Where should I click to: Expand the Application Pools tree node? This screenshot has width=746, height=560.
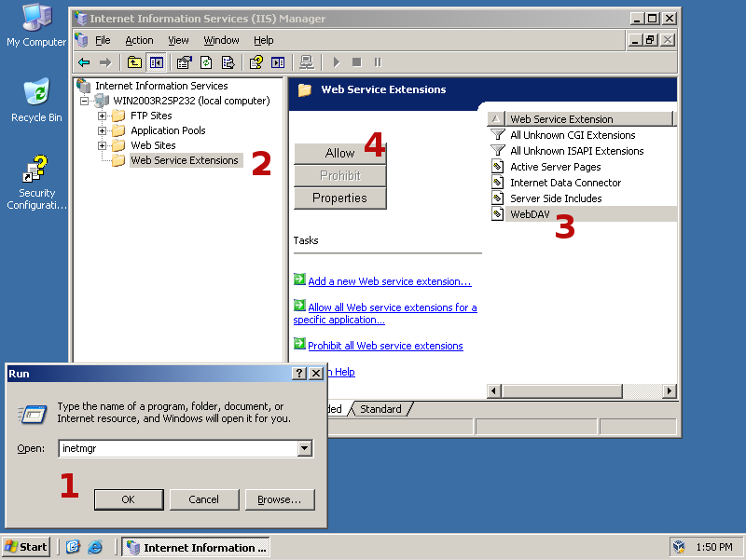(102, 130)
